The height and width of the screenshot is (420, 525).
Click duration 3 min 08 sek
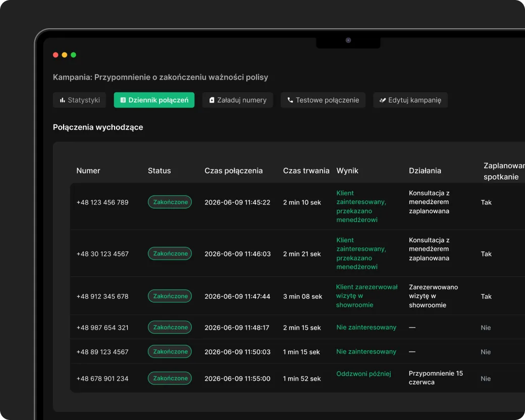pyautogui.click(x=303, y=296)
